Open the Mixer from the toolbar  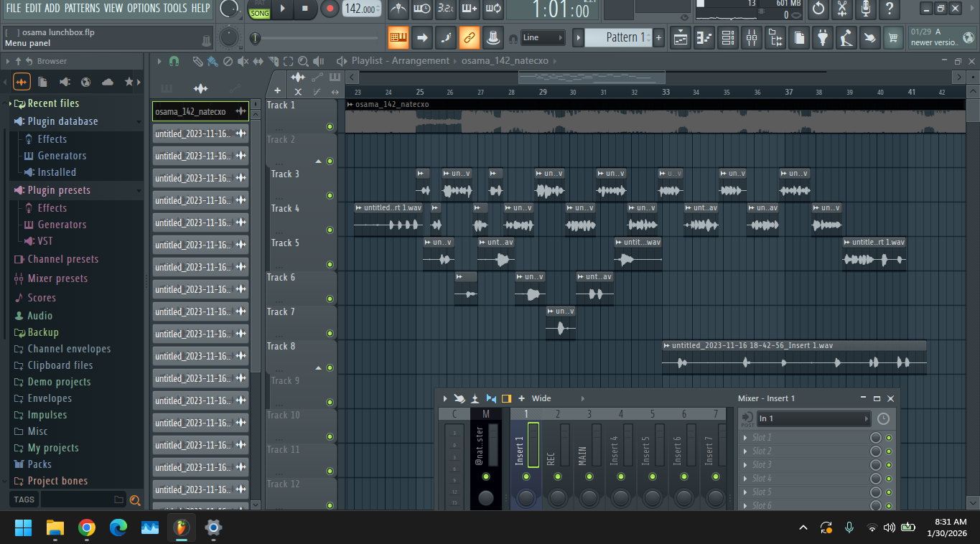coord(751,37)
